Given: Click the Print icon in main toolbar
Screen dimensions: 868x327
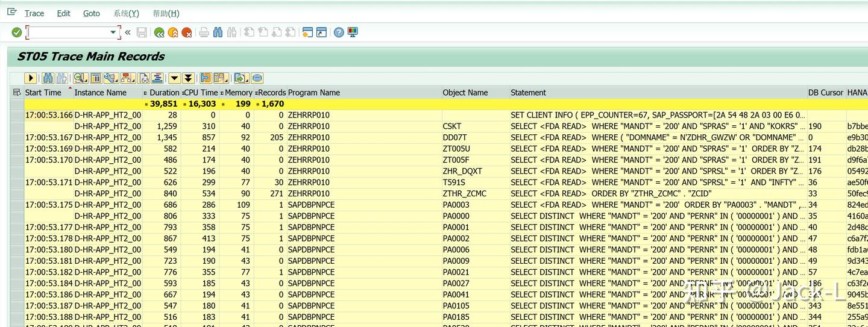Looking at the screenshot, I should (x=204, y=33).
